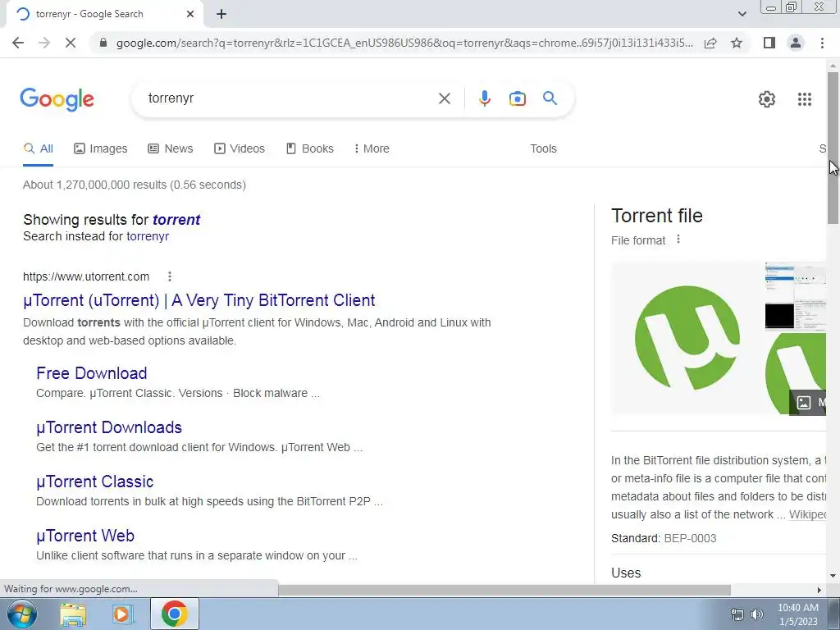
Task: Clear the search box text
Action: 444,98
